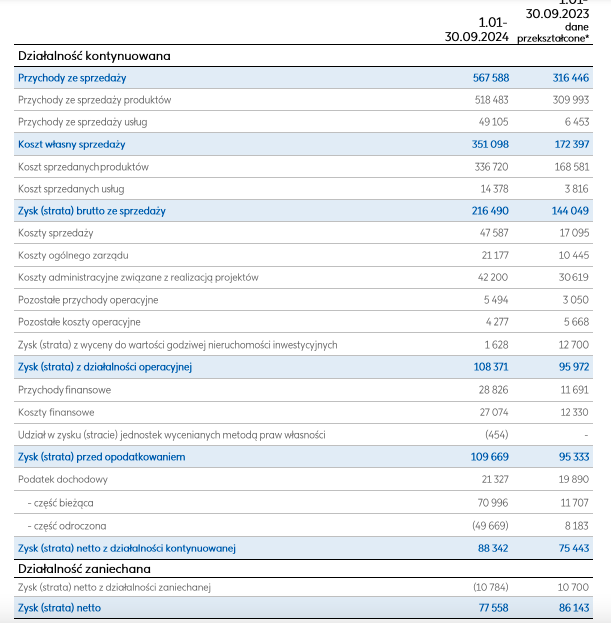Select the 'Zysk (strata) brutto ze sprzedaży' row
Viewport: 611px width, 623px height.
pyautogui.click(x=304, y=211)
